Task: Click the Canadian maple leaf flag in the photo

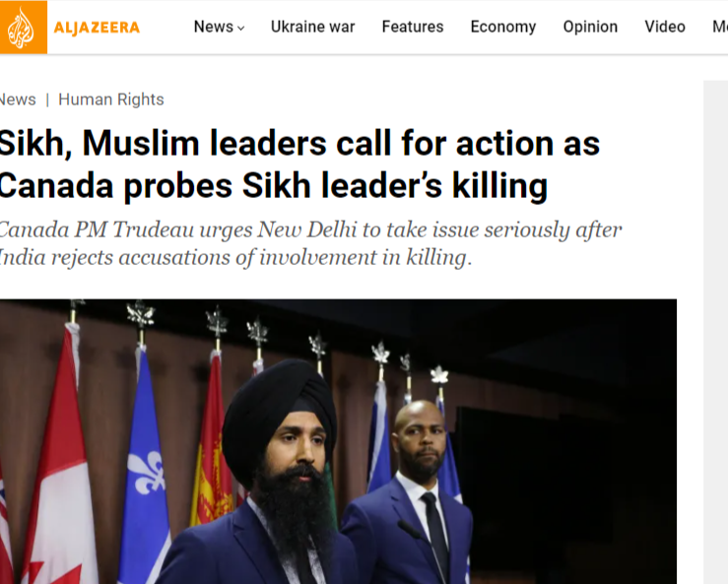Action: tap(58, 460)
